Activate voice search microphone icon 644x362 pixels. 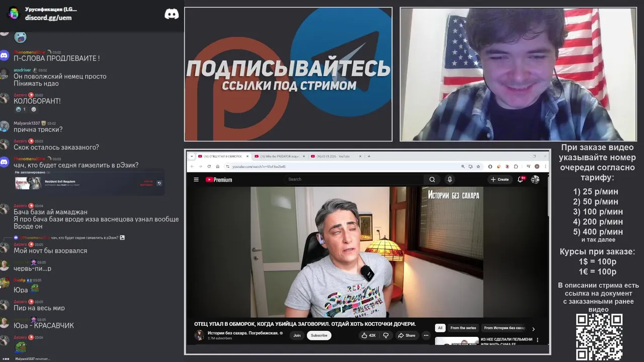coord(450,179)
